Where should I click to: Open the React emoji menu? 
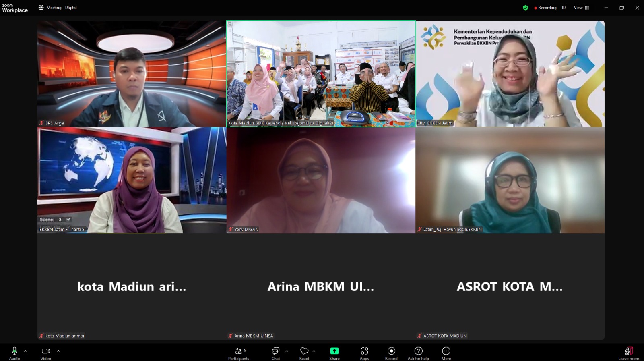click(x=304, y=353)
